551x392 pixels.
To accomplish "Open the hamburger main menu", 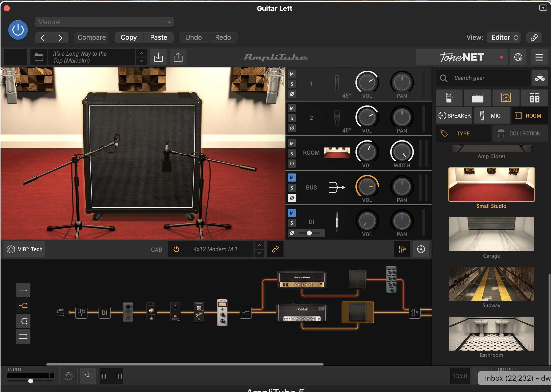I will click(539, 57).
